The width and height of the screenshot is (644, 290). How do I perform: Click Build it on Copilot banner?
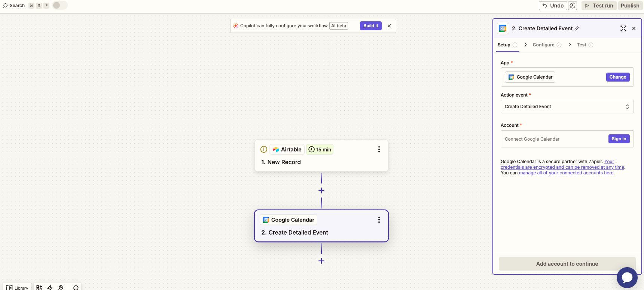click(370, 26)
